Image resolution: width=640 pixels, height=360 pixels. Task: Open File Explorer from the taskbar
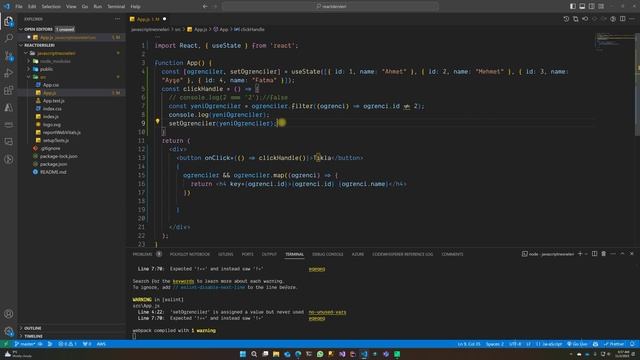(x=276, y=354)
